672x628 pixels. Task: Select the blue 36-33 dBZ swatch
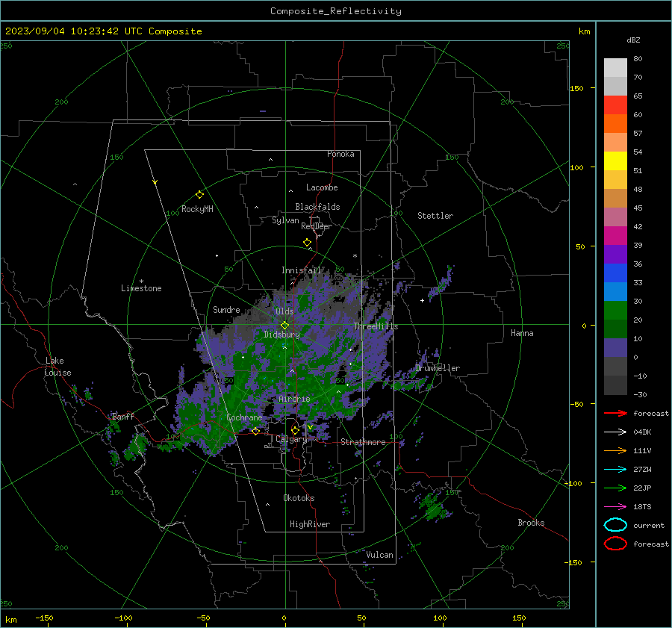pyautogui.click(x=615, y=273)
